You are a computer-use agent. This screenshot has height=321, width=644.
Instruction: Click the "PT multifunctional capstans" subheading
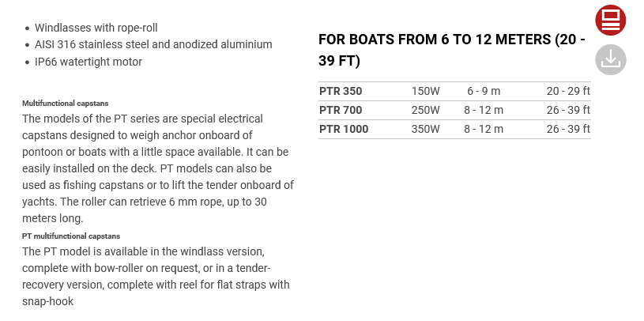pos(71,236)
